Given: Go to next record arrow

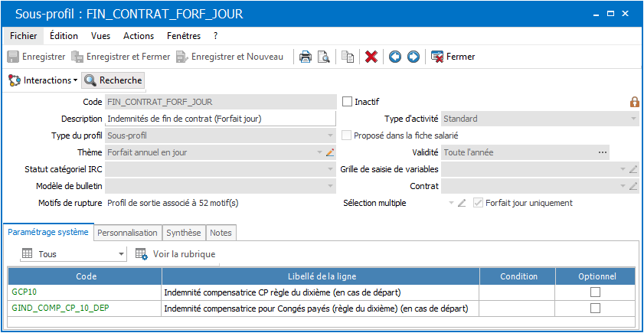Looking at the screenshot, I should [x=414, y=57].
